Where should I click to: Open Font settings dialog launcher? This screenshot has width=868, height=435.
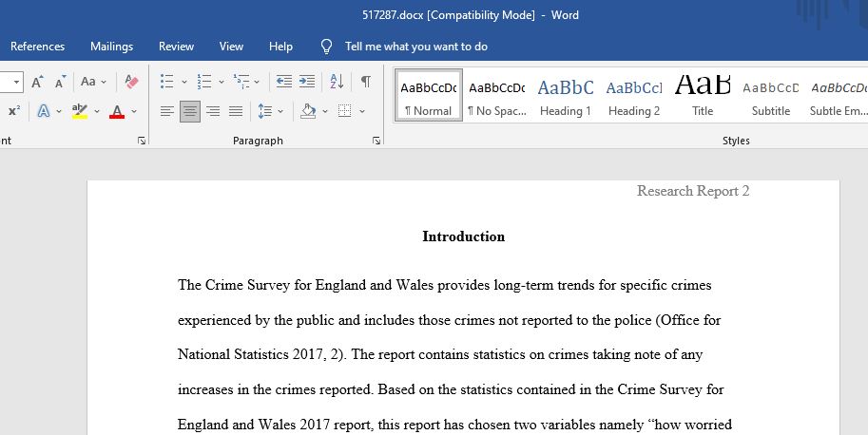[142, 141]
